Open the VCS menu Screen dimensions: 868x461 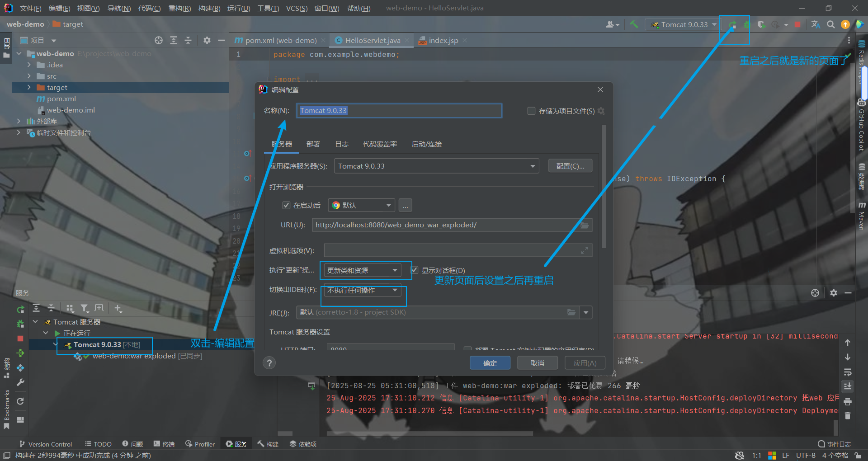297,9
